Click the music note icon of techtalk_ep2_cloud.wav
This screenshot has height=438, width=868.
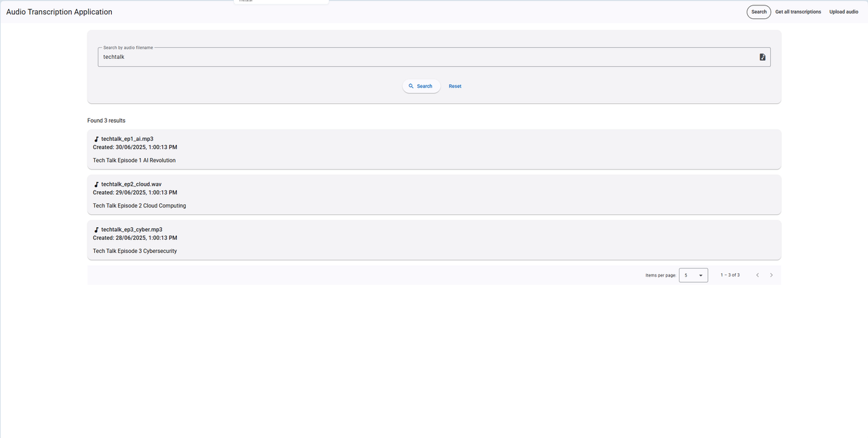96,184
